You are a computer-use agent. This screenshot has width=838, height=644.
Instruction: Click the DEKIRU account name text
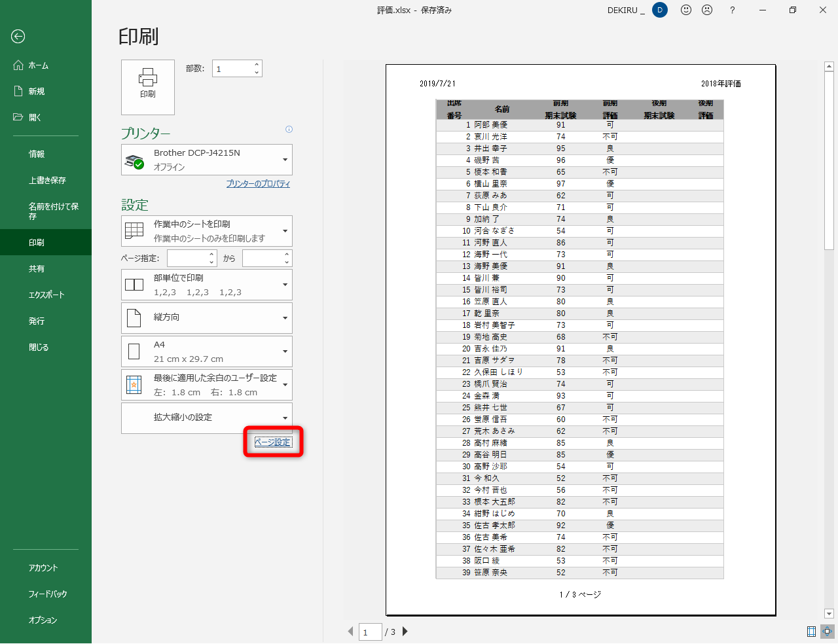pyautogui.click(x=626, y=10)
